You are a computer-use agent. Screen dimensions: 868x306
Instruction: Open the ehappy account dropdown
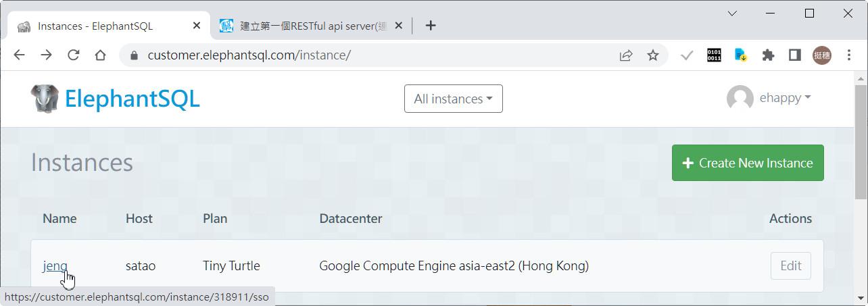(x=785, y=98)
